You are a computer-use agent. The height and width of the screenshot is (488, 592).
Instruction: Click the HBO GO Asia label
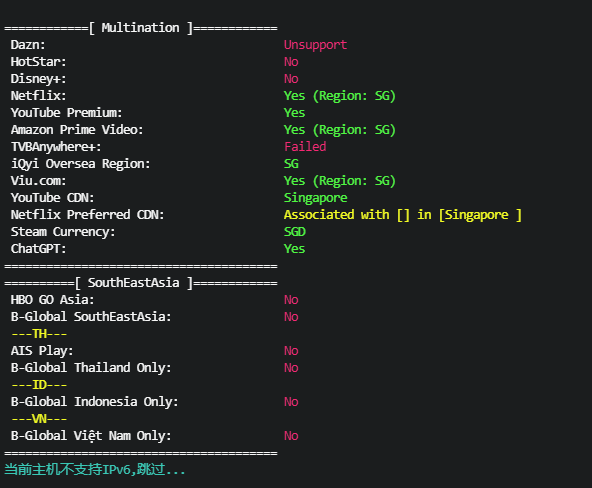point(52,300)
